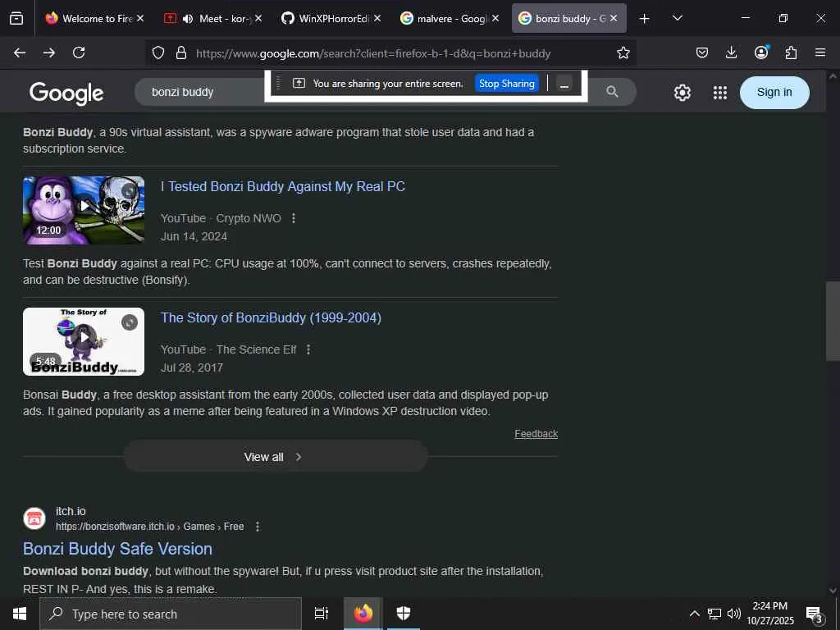
Task: Close the bonzi buddy tab
Action: coord(614,19)
